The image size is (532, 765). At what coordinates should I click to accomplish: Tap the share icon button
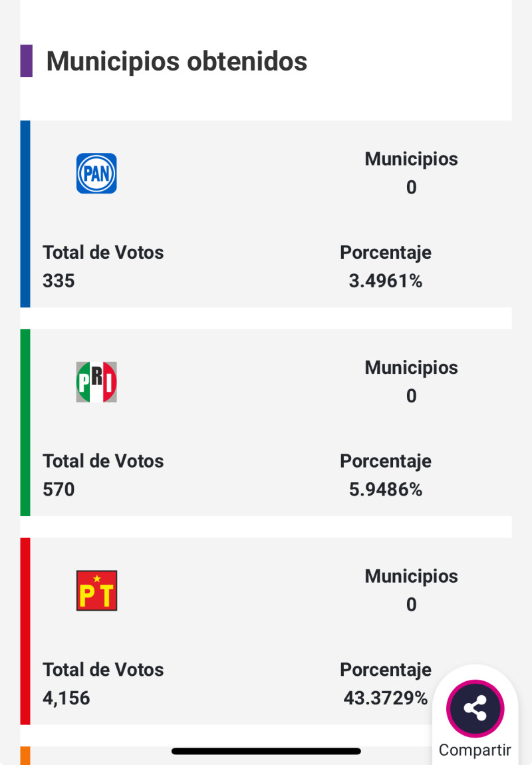click(x=475, y=708)
